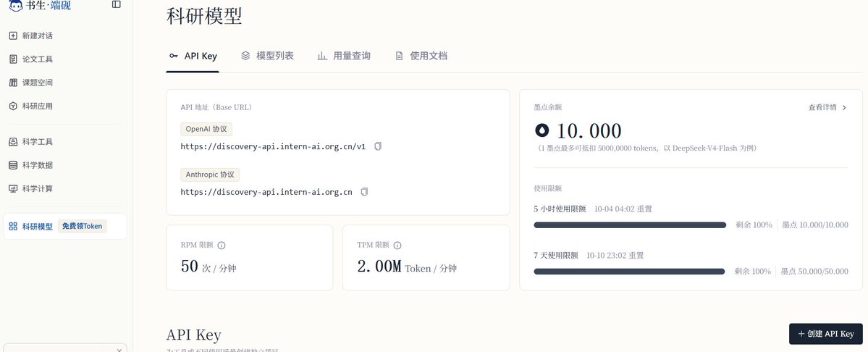Click the OpenAI 协议 label tag
The height and width of the screenshot is (352, 868).
(206, 129)
